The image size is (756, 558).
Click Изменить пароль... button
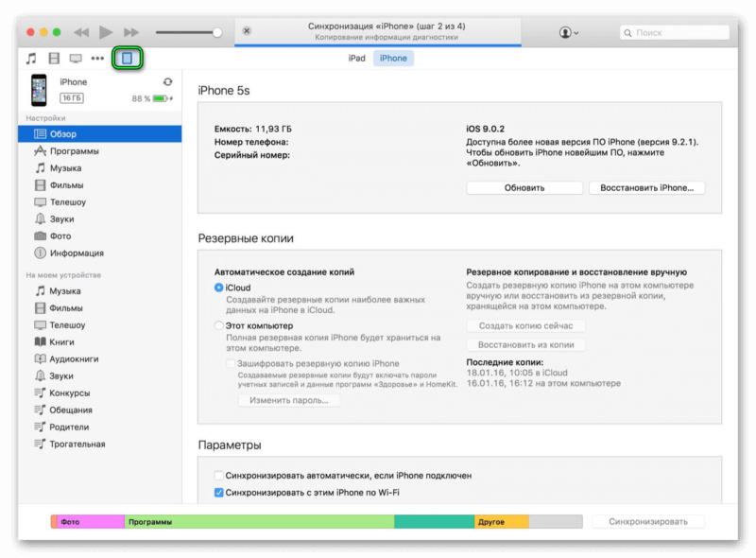[x=289, y=400]
